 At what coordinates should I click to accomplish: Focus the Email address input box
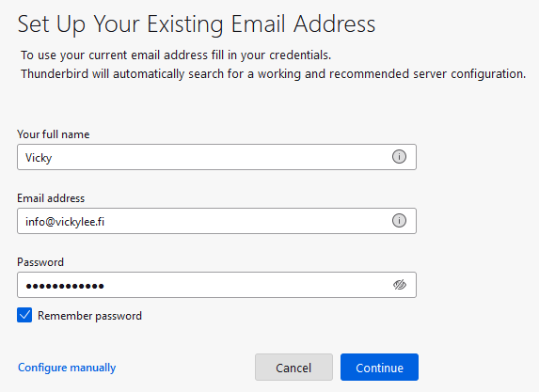(x=216, y=221)
